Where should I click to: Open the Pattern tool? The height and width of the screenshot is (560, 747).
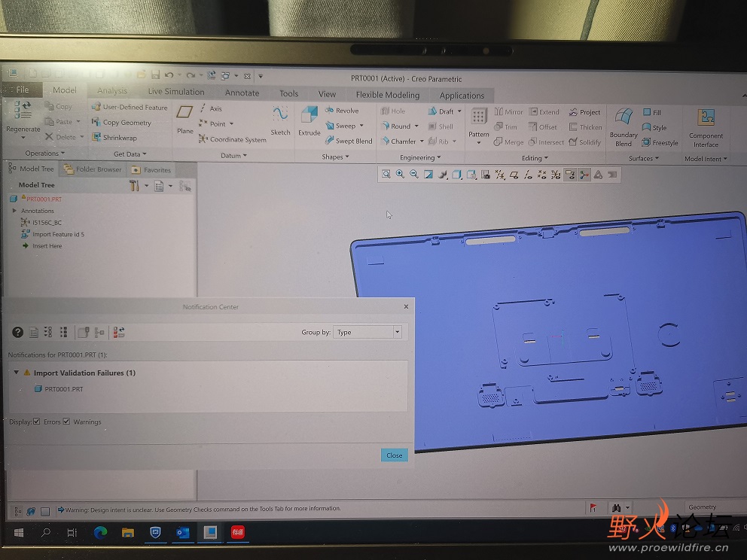pyautogui.click(x=479, y=125)
